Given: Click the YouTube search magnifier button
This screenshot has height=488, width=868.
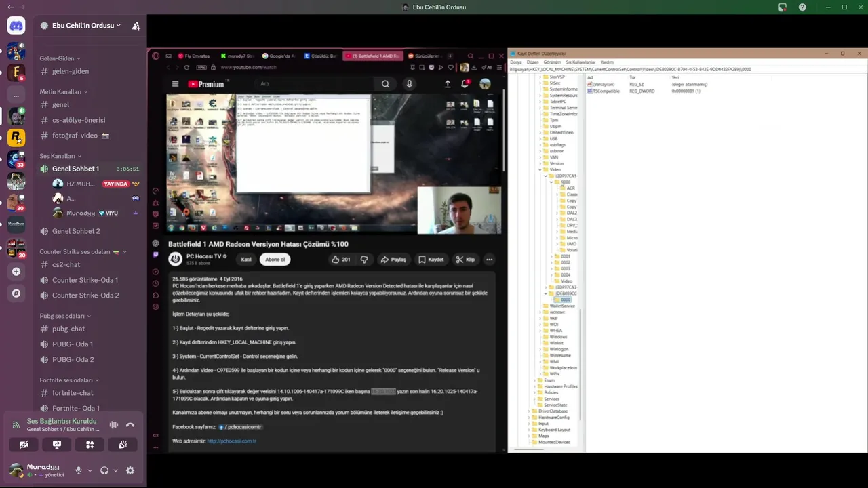Looking at the screenshot, I should pyautogui.click(x=385, y=84).
